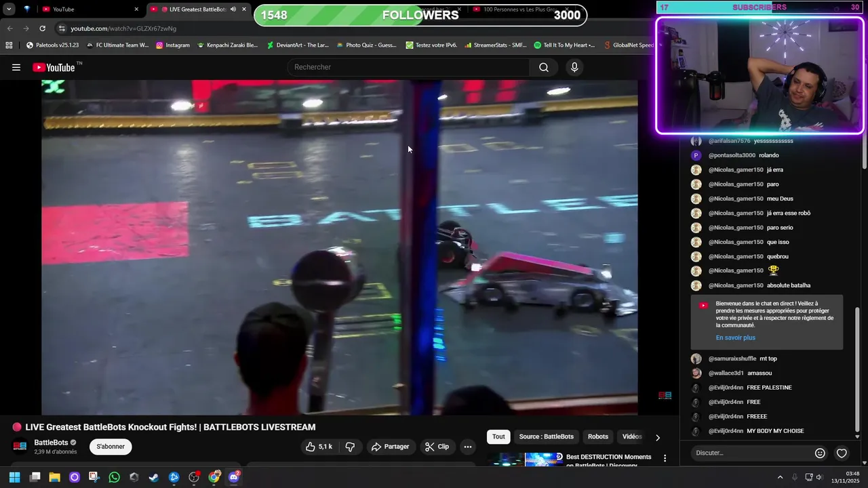Viewport: 868px width, 488px height.
Task: Select the Source : BattleBots chip
Action: point(547,436)
